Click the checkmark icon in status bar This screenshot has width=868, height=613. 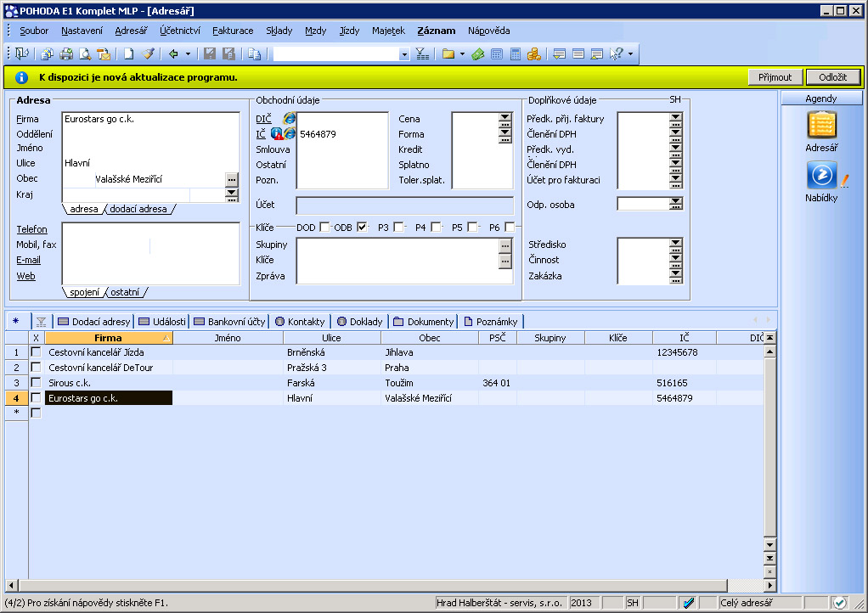(840, 603)
